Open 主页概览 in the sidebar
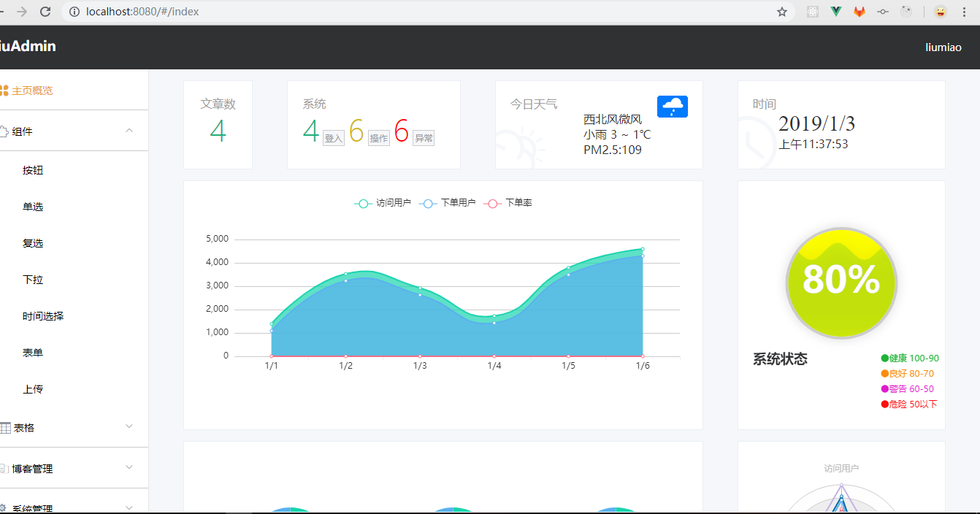Screen dimensions: 980x514 (32, 91)
